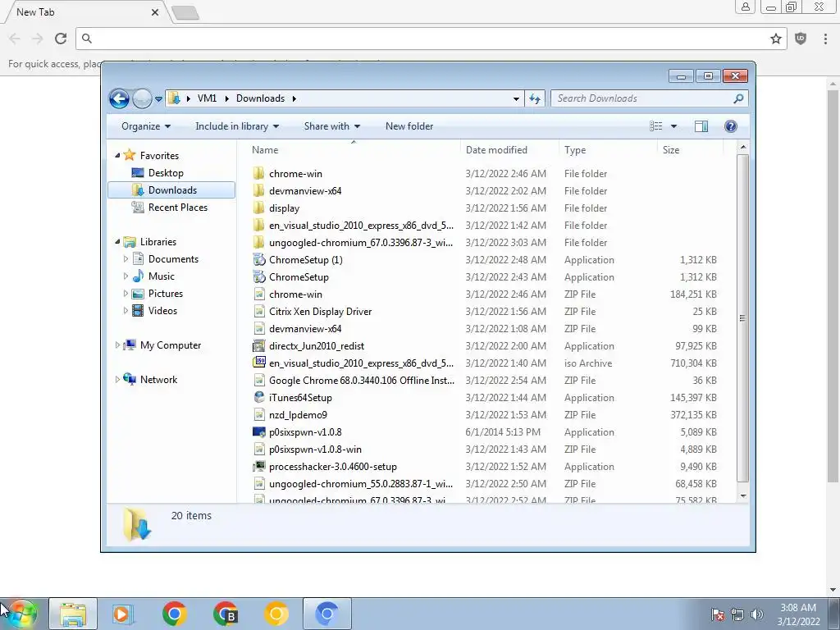This screenshot has width=840, height=630.
Task: Select the directx_Jun2010_redist installer icon
Action: click(258, 346)
